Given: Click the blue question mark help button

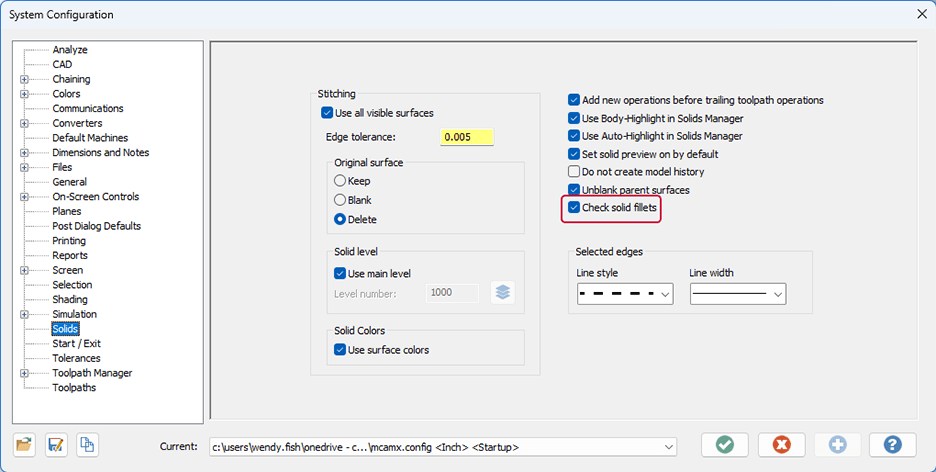Looking at the screenshot, I should point(892,446).
